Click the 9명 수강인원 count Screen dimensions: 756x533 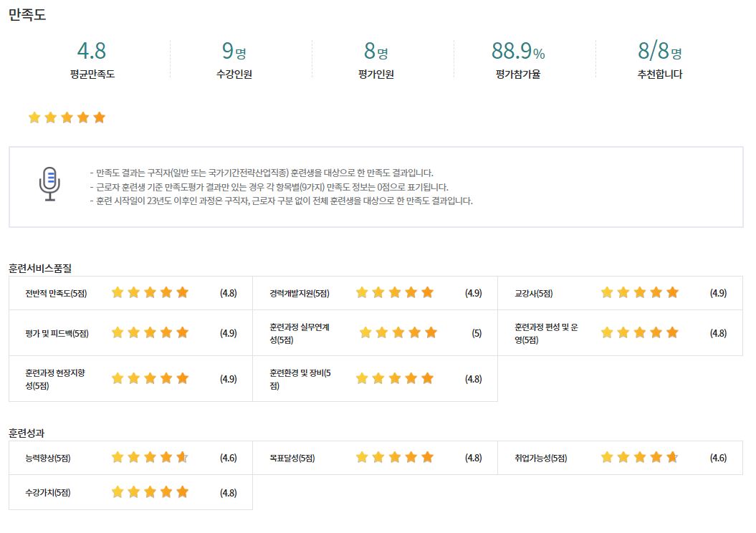click(x=234, y=51)
